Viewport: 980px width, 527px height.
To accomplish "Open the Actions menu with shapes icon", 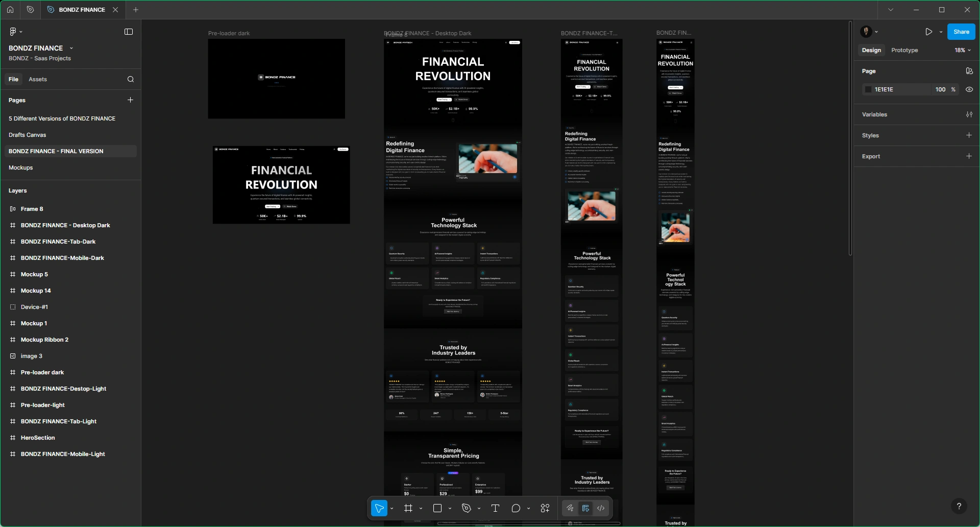I will (x=545, y=508).
